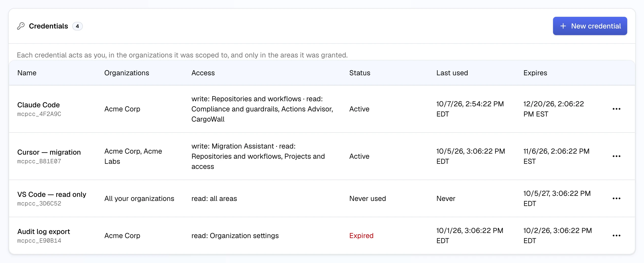Screen dimensions: 644x263
Task: Click the read: Organization settings access cell
Action: [235, 236]
